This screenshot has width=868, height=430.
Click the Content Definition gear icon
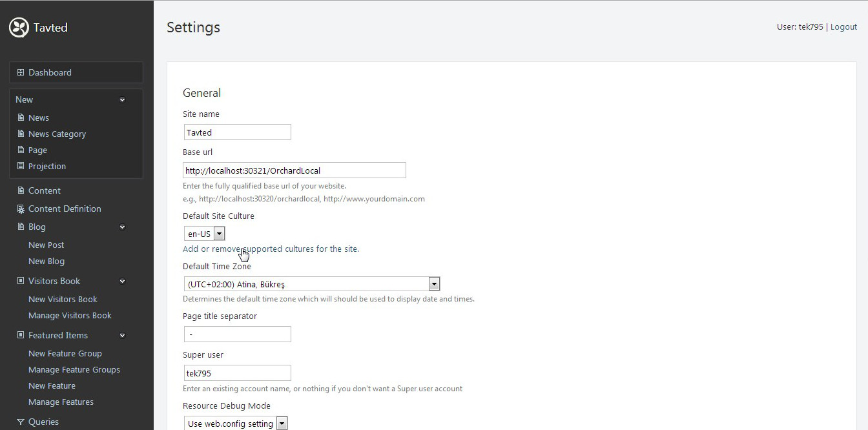pyautogui.click(x=21, y=209)
